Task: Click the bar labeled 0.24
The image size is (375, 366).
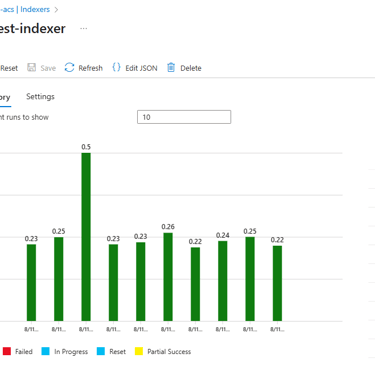Action: click(x=223, y=281)
